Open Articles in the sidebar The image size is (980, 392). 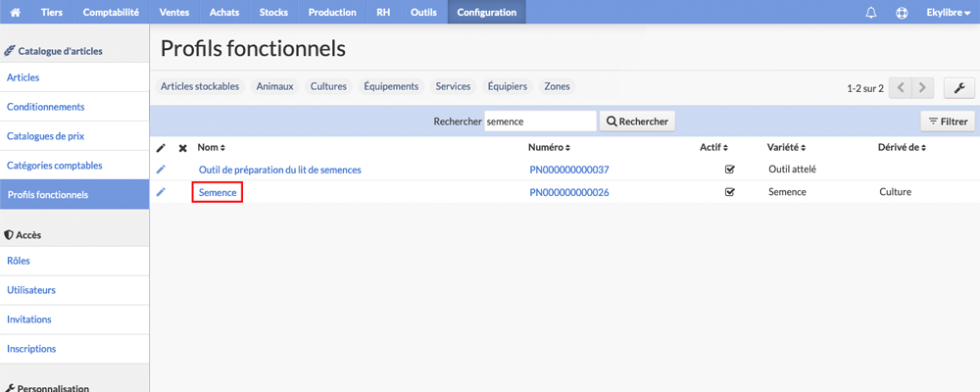pos(74,77)
